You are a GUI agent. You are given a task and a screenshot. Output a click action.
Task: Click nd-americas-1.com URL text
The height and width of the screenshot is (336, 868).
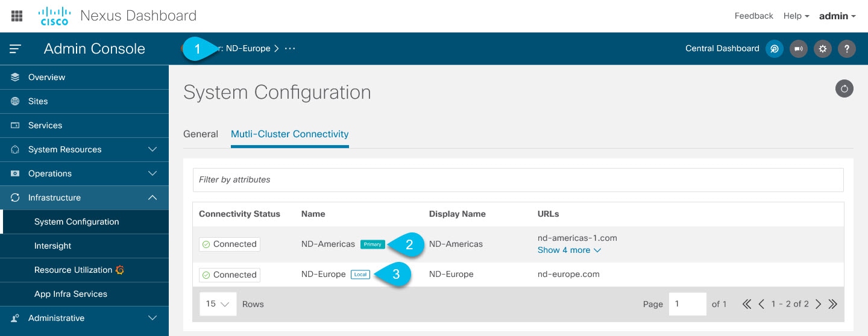577,238
